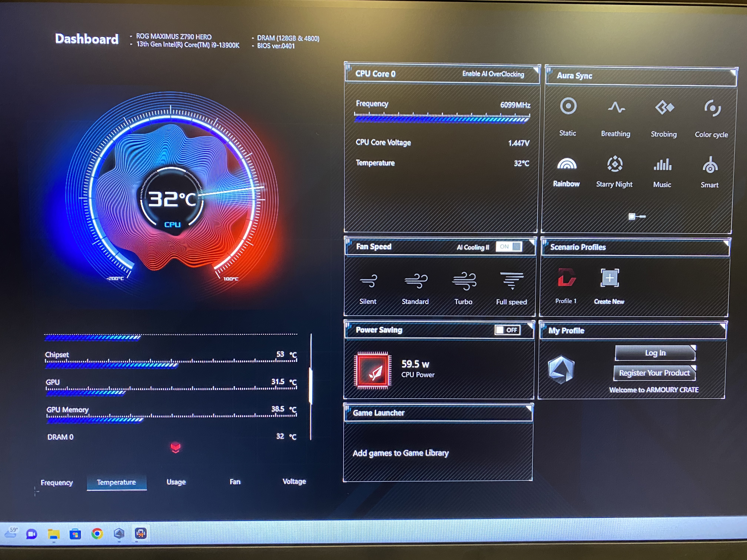
Task: Choose the Full speed fan icon
Action: point(512,281)
